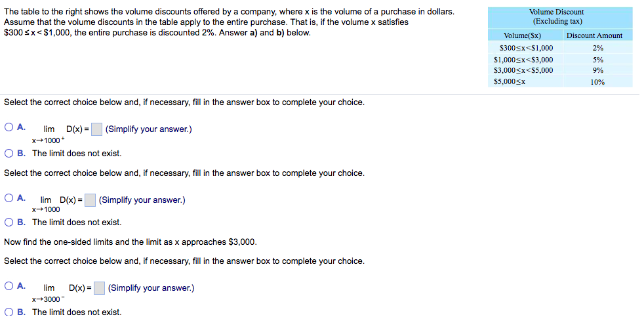Select option A for limit as x→1000⁺
644x319 pixels.
pyautogui.click(x=9, y=128)
